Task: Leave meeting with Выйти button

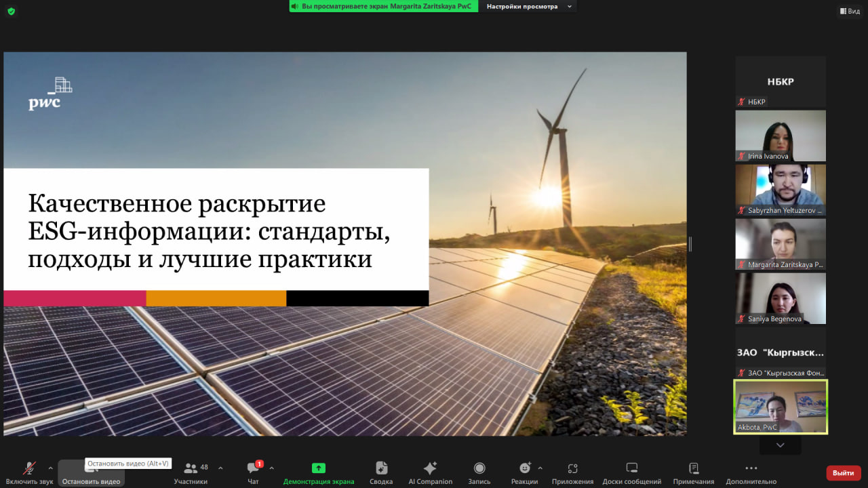Action: (x=844, y=472)
